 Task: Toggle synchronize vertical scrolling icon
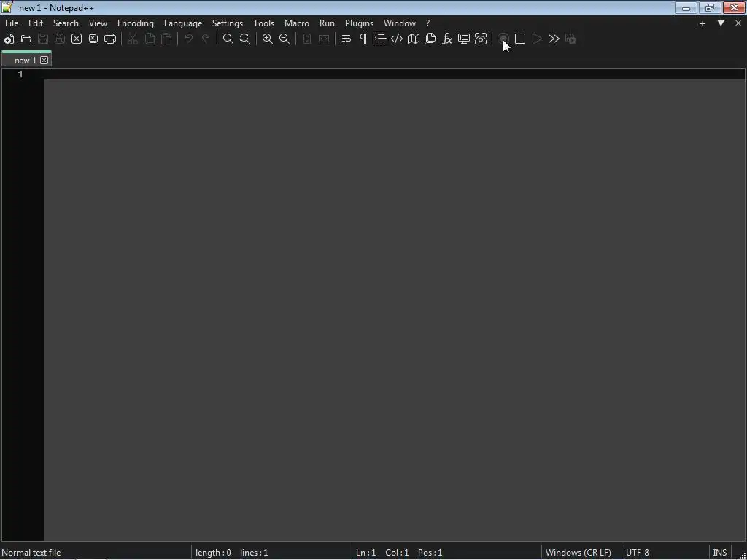[x=307, y=39]
